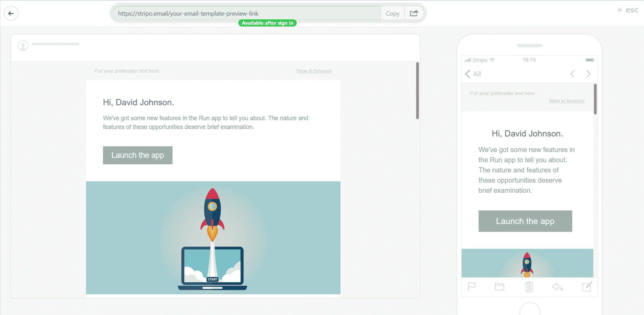The height and width of the screenshot is (315, 644).
Task: Click the desktop preview scrollbar
Action: click(x=417, y=91)
